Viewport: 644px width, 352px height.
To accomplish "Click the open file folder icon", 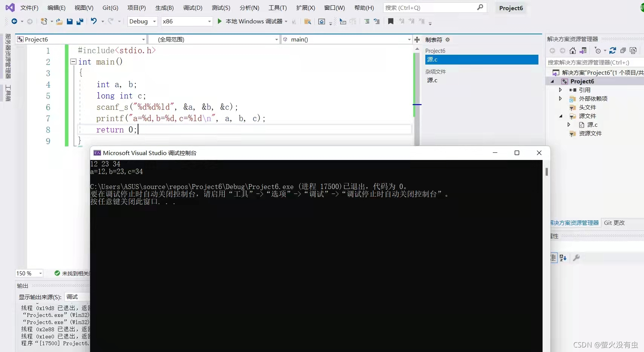I will coord(59,22).
